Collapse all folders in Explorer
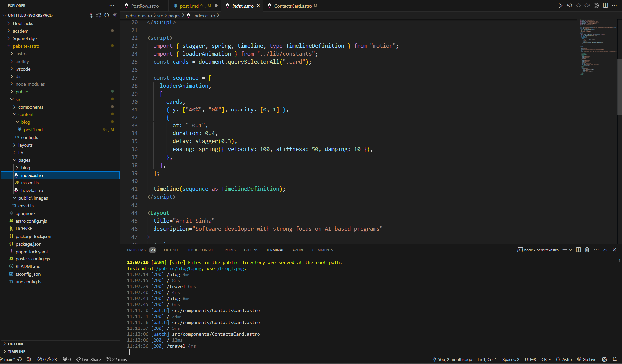The width and height of the screenshot is (622, 364). click(115, 15)
